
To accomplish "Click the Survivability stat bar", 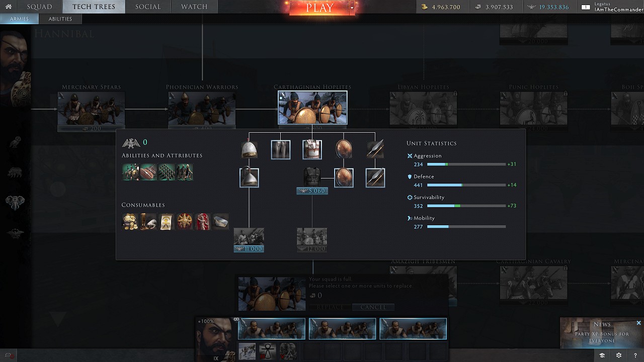I will 466,206.
